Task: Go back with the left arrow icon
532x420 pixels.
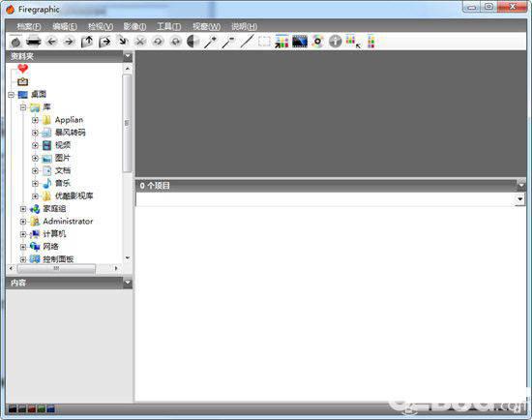Action: coord(51,42)
